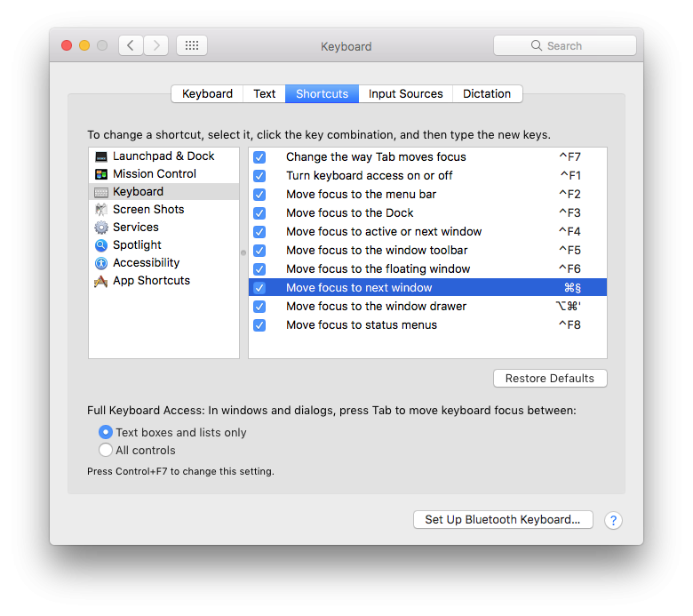Focus the Search field

(565, 45)
